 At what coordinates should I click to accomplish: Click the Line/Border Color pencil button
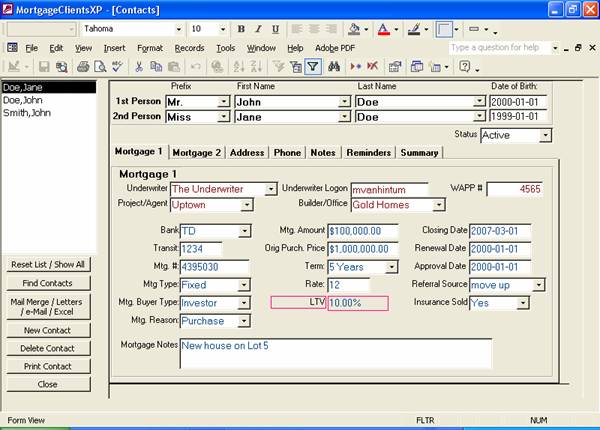(x=414, y=29)
